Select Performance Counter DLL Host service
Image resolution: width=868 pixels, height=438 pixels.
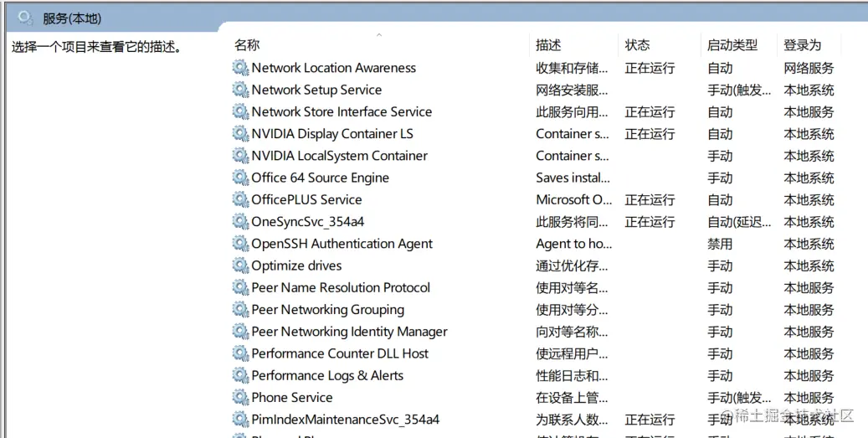coord(340,353)
